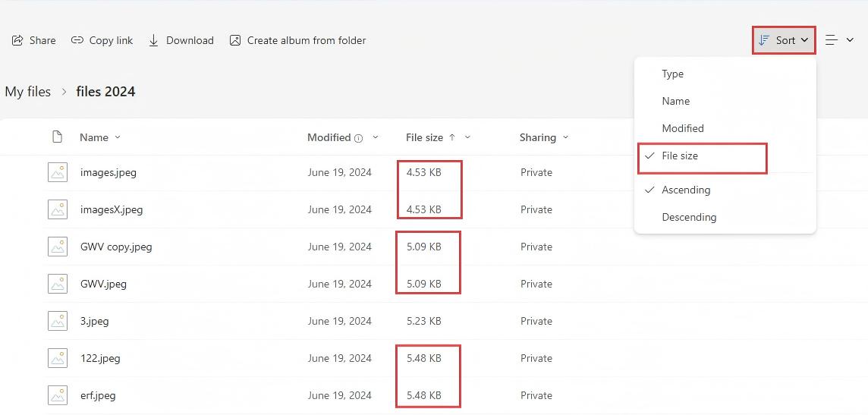This screenshot has width=868, height=415.
Task: Click the image icon for erf.jpeg
Action: point(58,395)
